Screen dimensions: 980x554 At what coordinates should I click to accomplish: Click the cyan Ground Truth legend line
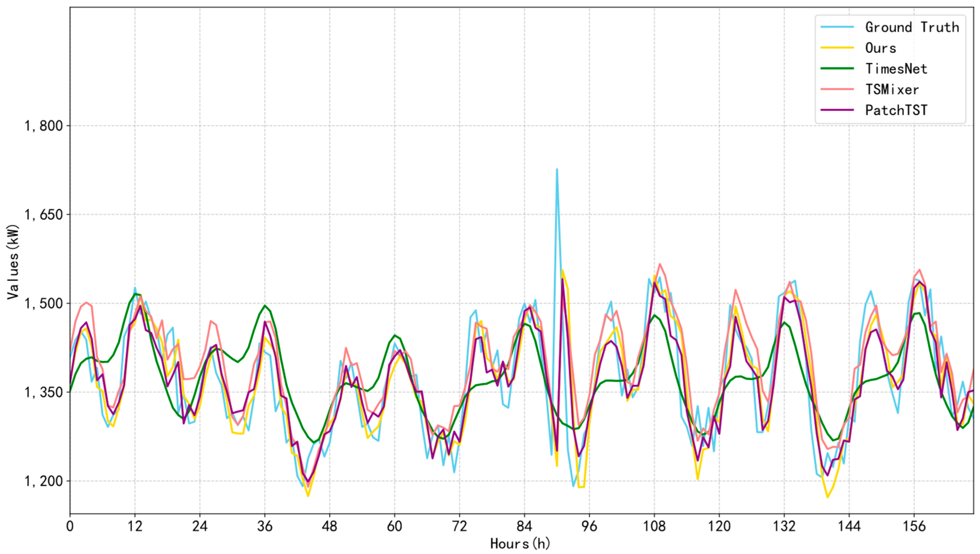click(837, 27)
